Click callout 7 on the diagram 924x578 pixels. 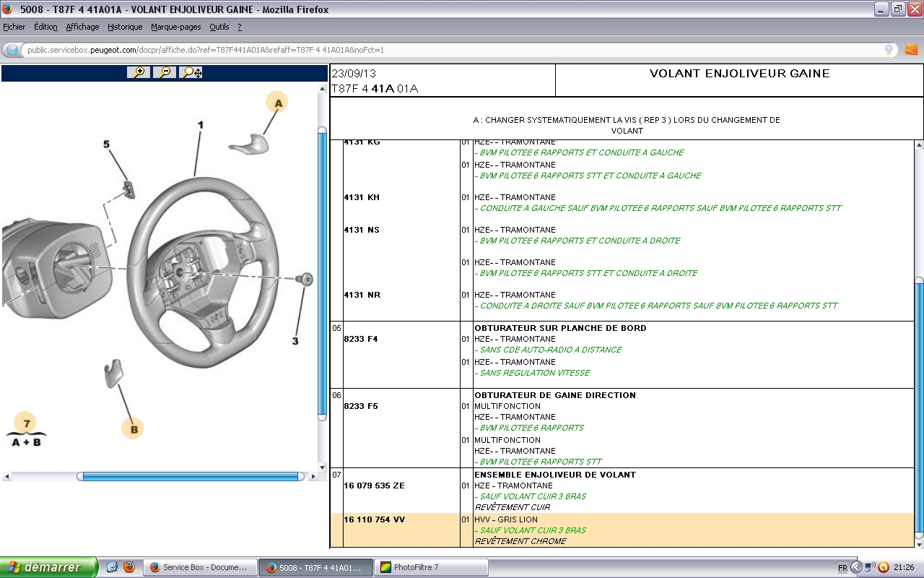click(x=27, y=423)
